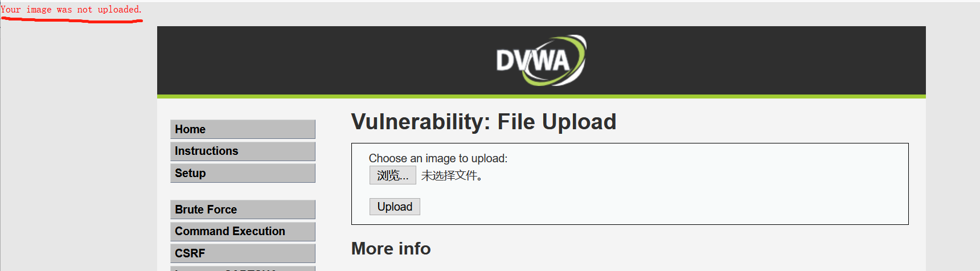Navigate to the CSRF page
Viewport: 980px width, 271px height.
click(243, 253)
